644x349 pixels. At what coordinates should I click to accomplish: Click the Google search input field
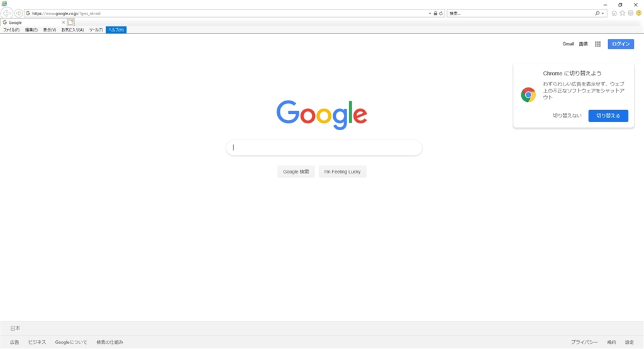(x=324, y=148)
